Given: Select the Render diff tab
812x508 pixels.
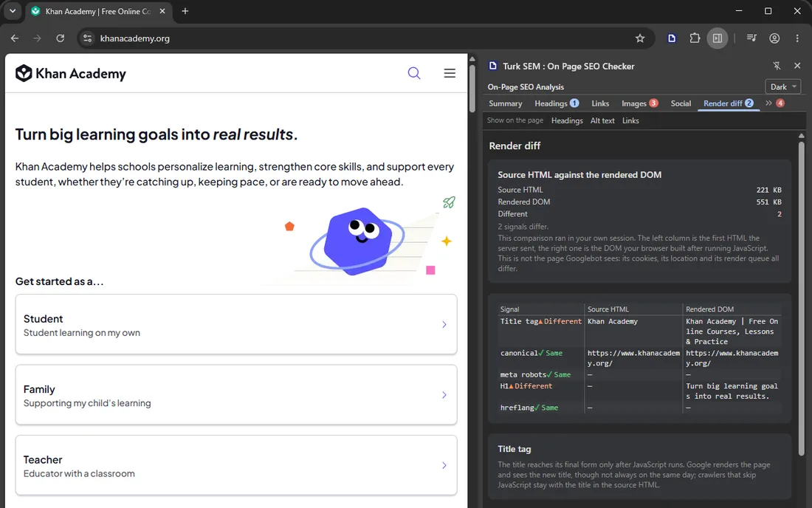Looking at the screenshot, I should [x=728, y=103].
